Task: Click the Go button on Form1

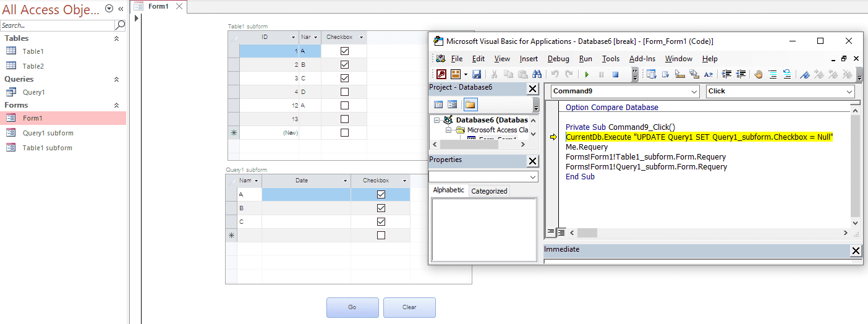Action: [x=352, y=307]
